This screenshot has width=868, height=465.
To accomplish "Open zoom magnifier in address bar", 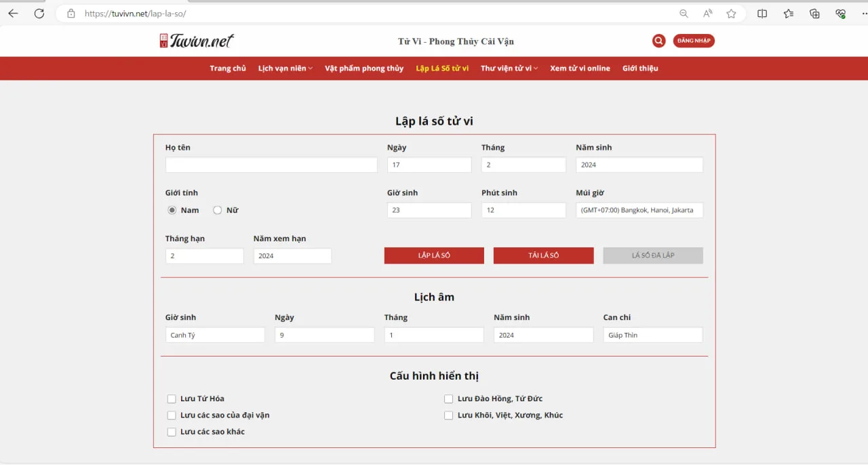I will click(x=684, y=14).
